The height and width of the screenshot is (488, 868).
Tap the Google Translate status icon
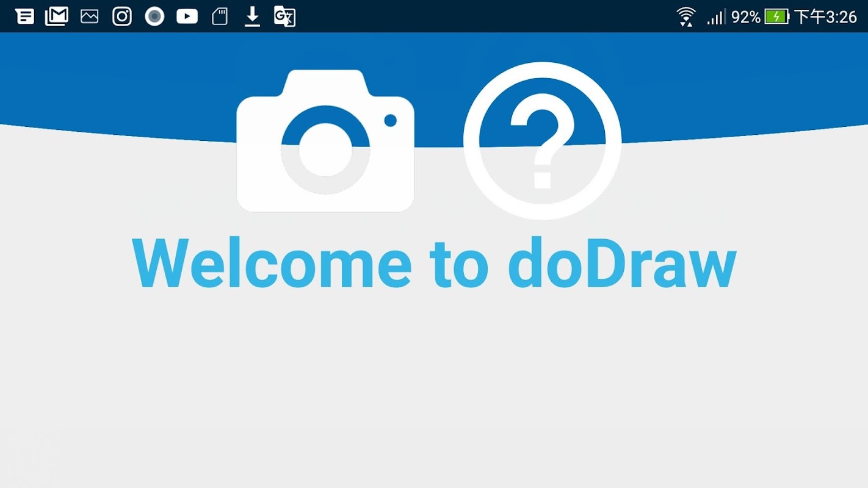click(x=284, y=16)
